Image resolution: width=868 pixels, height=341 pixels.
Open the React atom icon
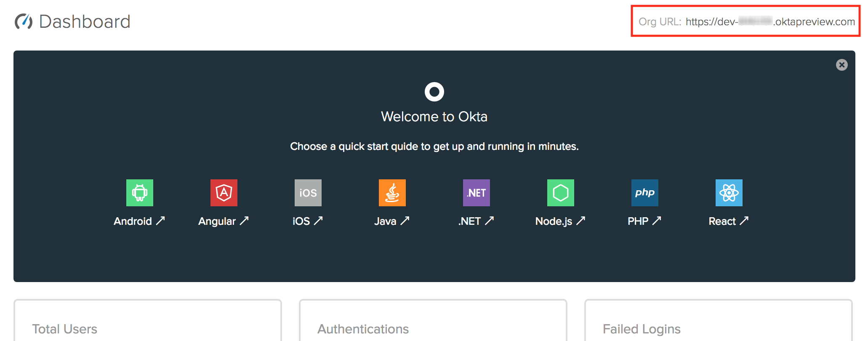click(729, 193)
